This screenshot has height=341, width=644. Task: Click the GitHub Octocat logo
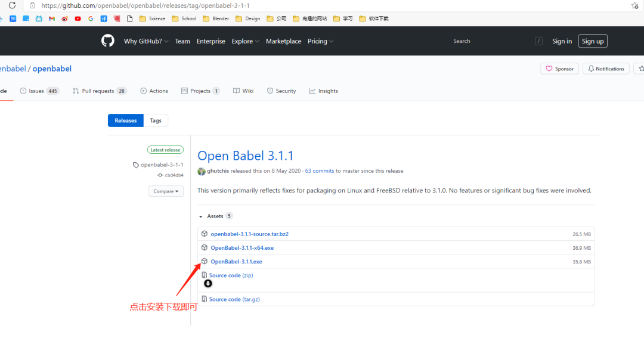(107, 41)
